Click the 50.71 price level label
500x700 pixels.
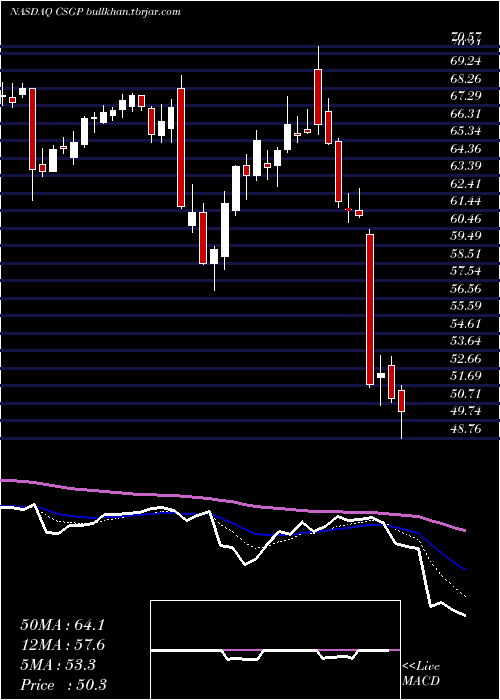(x=466, y=393)
